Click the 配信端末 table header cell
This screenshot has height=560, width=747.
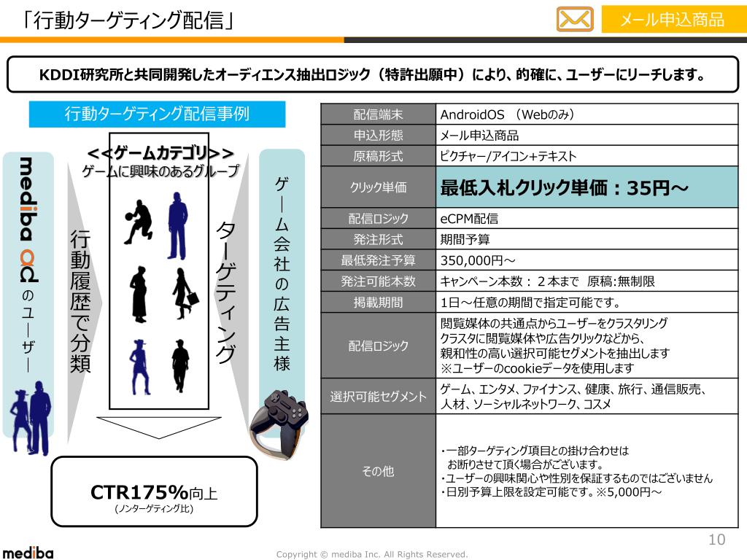379,114
